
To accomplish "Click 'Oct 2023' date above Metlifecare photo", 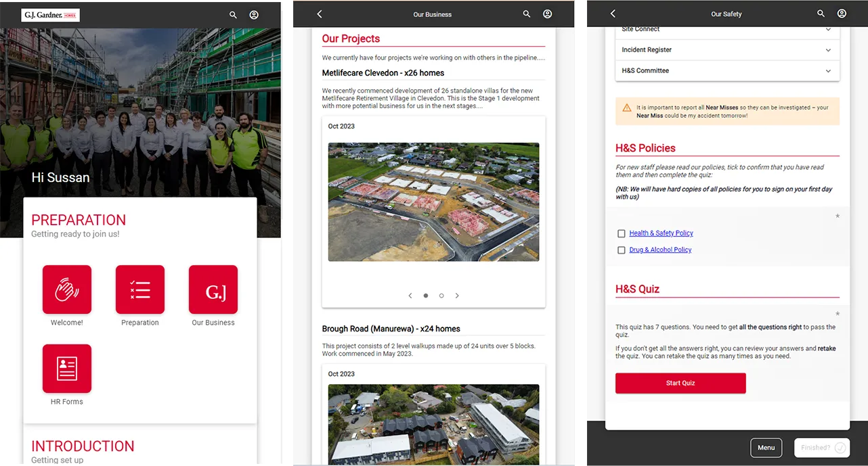I will tap(341, 126).
